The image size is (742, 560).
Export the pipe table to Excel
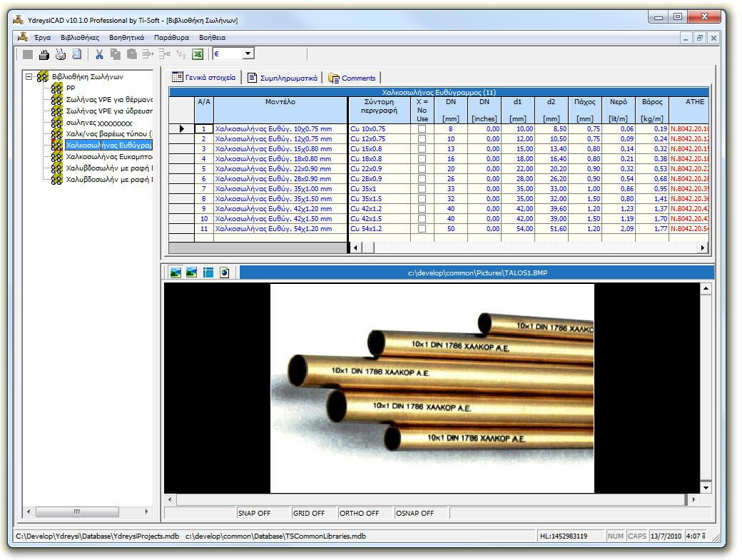pyautogui.click(x=198, y=54)
